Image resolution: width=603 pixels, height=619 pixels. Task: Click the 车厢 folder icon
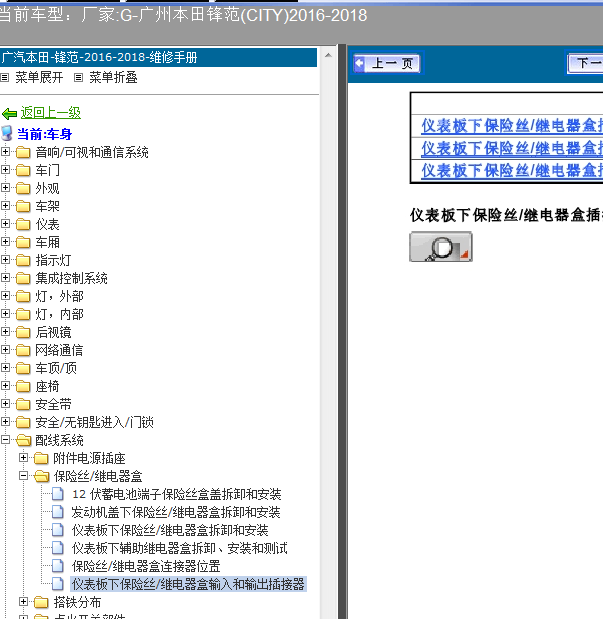click(x=23, y=242)
